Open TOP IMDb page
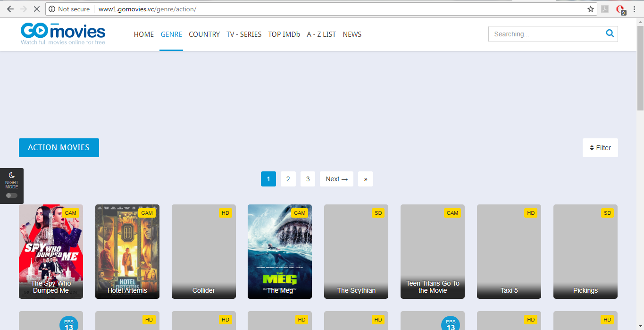The image size is (644, 330). (x=284, y=34)
